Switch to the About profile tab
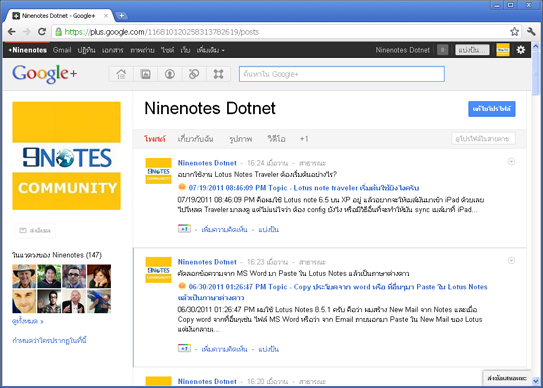The image size is (543, 388). pyautogui.click(x=195, y=139)
